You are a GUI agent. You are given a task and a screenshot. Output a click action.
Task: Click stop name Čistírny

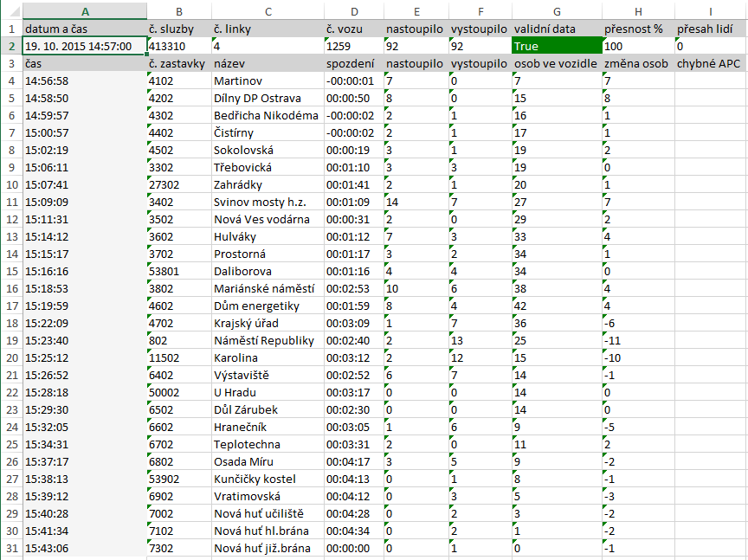268,132
